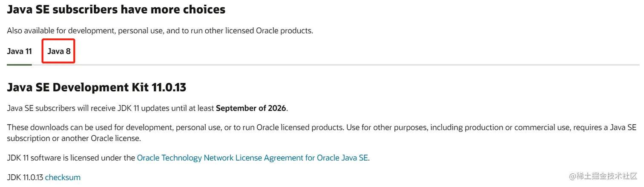Click the "JDK 11 software is licensed under" text
The width and height of the screenshot is (644, 187).
click(x=71, y=158)
